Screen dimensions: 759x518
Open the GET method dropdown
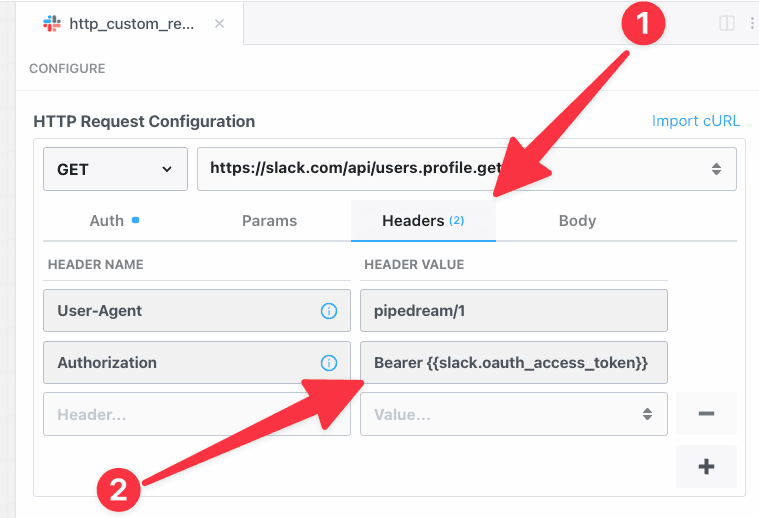click(x=115, y=169)
